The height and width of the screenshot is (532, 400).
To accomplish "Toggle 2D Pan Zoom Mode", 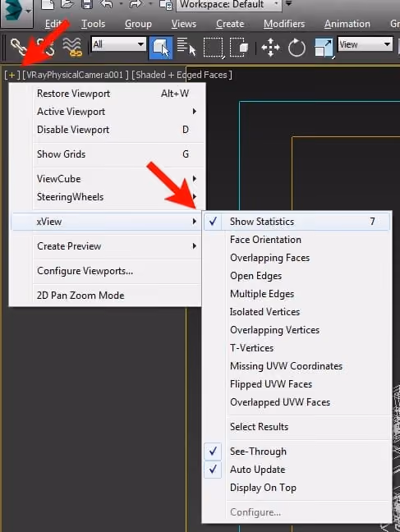I will (x=107, y=296).
